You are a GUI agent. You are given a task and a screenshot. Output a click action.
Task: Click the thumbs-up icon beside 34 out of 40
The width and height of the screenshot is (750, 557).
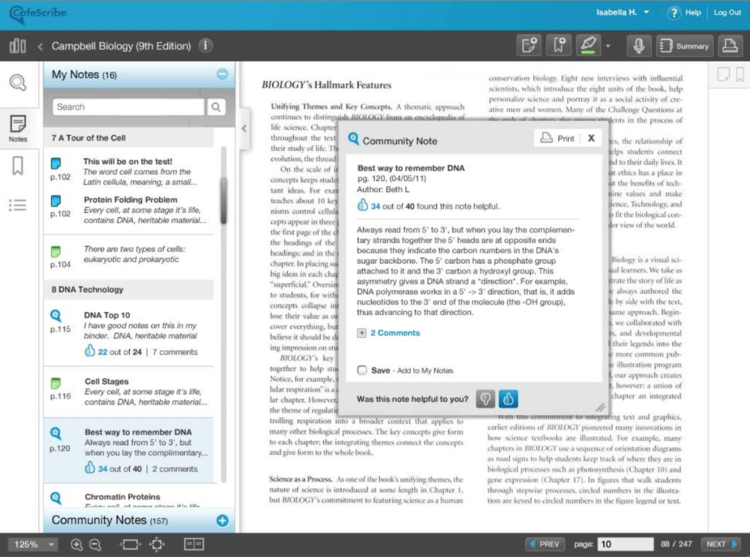(x=363, y=206)
